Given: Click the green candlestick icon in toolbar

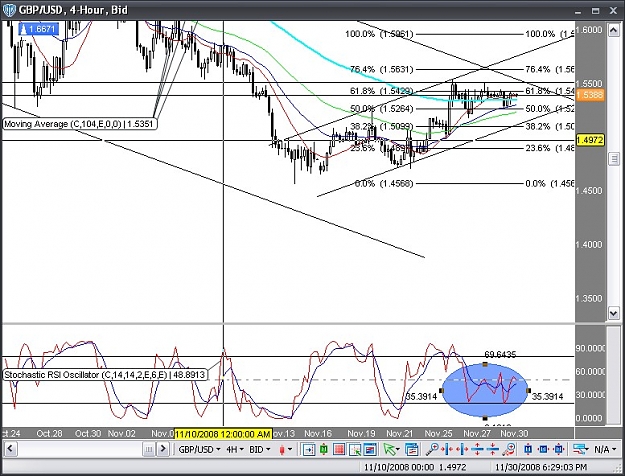Looking at the screenshot, I should [x=324, y=449].
